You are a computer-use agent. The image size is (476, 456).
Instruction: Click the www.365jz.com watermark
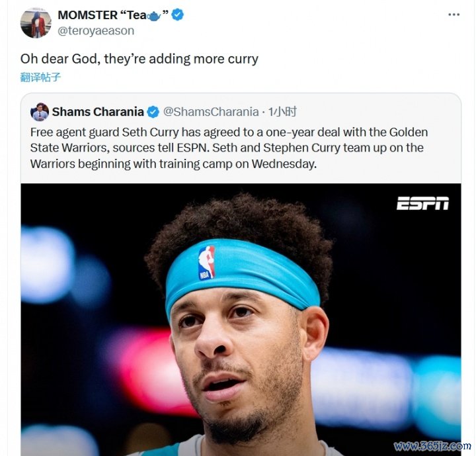tap(432, 445)
